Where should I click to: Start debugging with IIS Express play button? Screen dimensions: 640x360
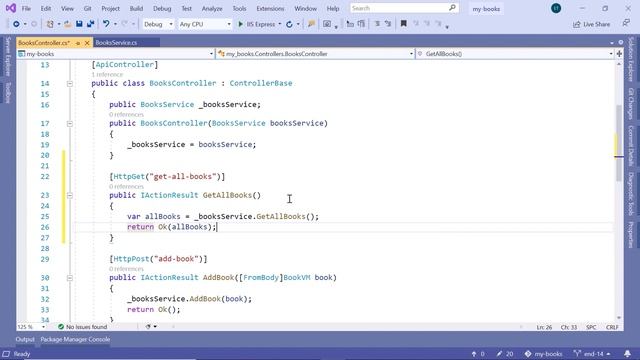coord(240,24)
